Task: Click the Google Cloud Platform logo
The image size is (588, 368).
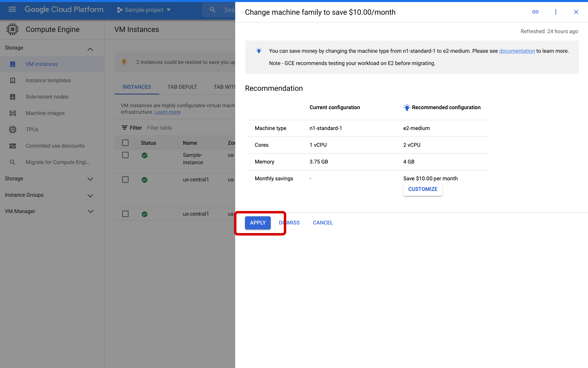Action: pyautogui.click(x=64, y=9)
